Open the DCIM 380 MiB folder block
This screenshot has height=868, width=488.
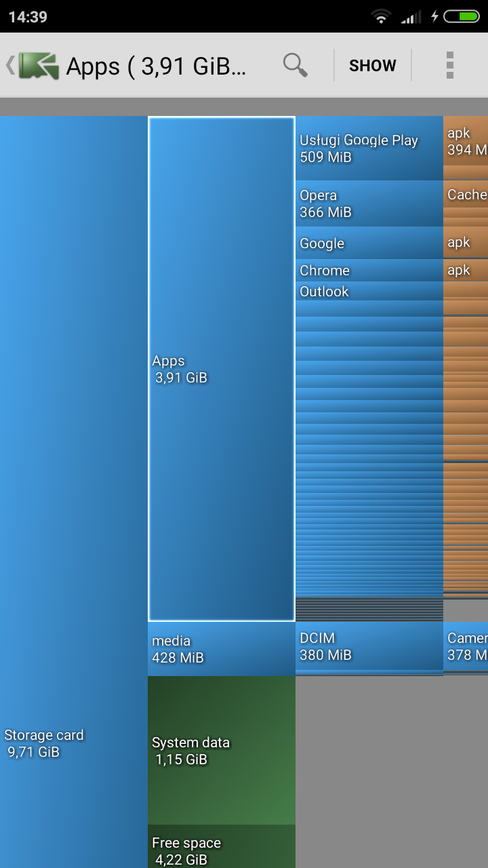(x=369, y=646)
